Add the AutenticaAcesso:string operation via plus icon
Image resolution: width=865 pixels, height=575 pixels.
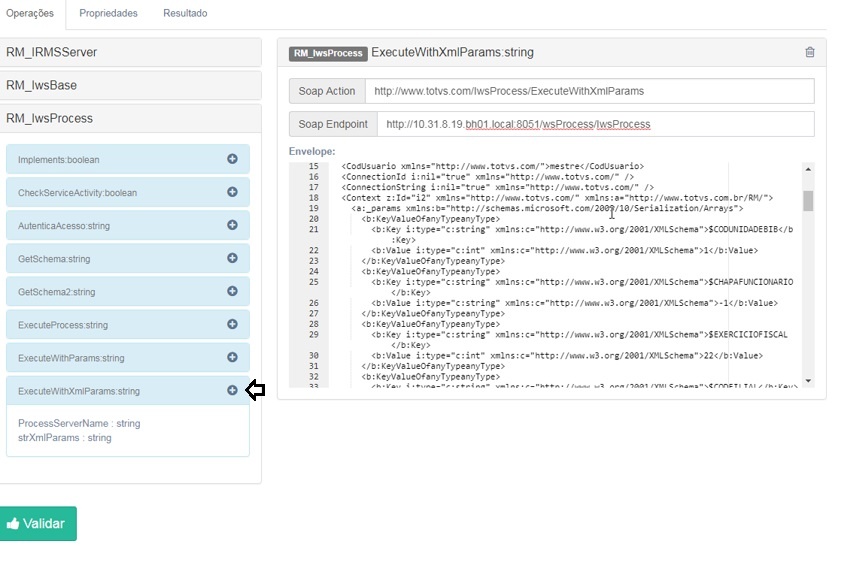(232, 225)
